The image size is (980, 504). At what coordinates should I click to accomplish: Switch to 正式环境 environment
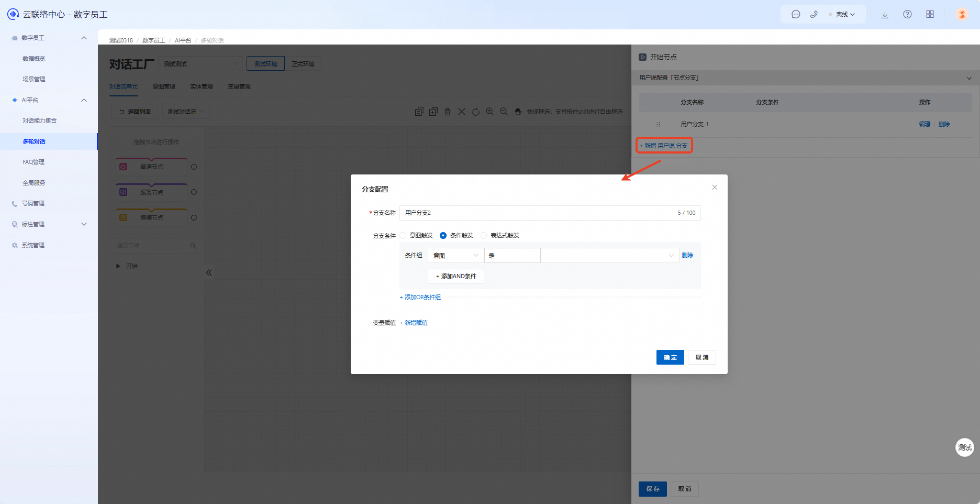point(303,64)
